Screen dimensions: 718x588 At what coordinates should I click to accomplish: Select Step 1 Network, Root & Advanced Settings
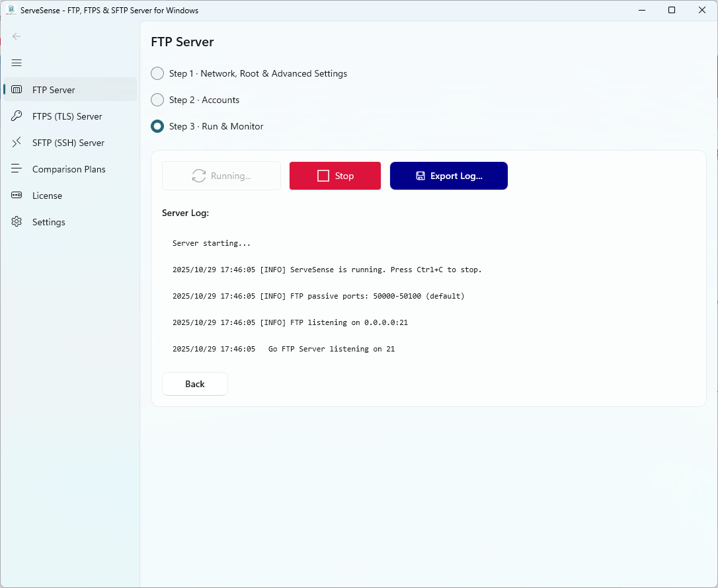[157, 73]
